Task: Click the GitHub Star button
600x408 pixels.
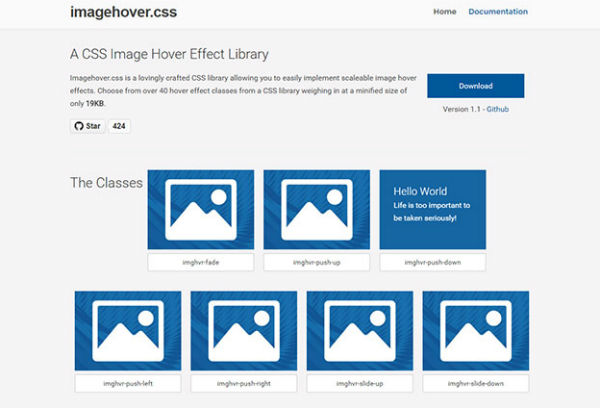Action: click(88, 126)
